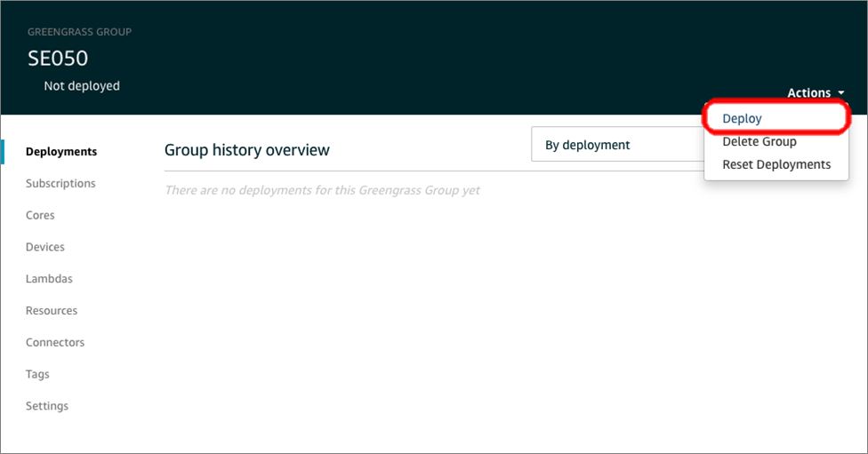Click the no deployments yet message
This screenshot has width=868, height=454.
tap(322, 190)
